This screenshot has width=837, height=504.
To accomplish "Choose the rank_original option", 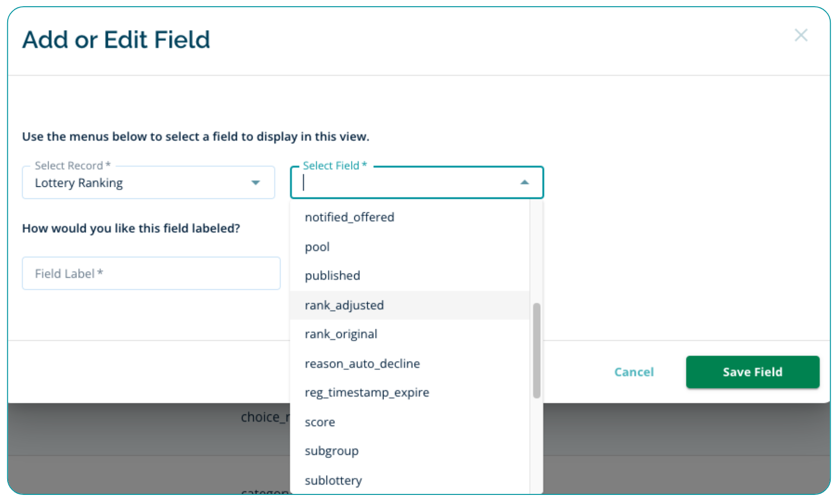I will pyautogui.click(x=341, y=334).
